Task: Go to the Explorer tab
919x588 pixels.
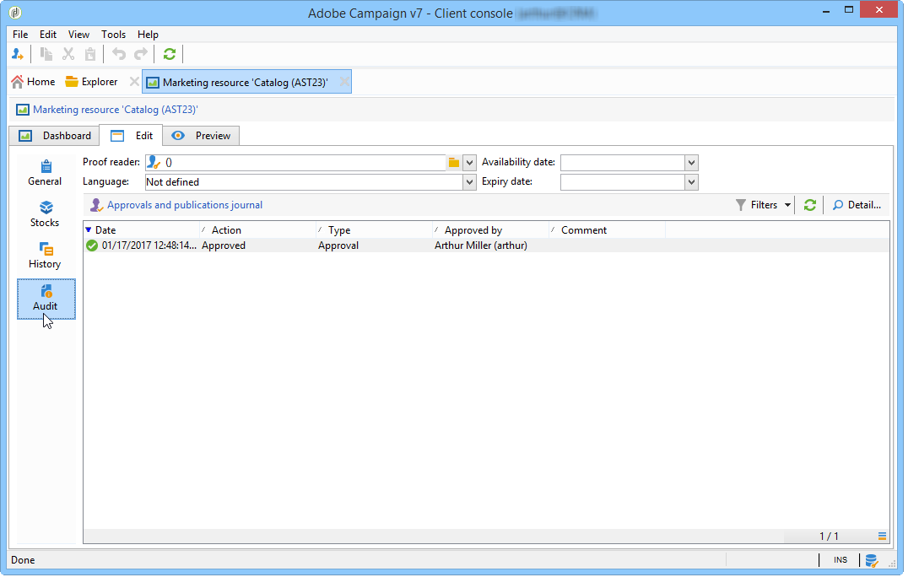Action: (91, 83)
